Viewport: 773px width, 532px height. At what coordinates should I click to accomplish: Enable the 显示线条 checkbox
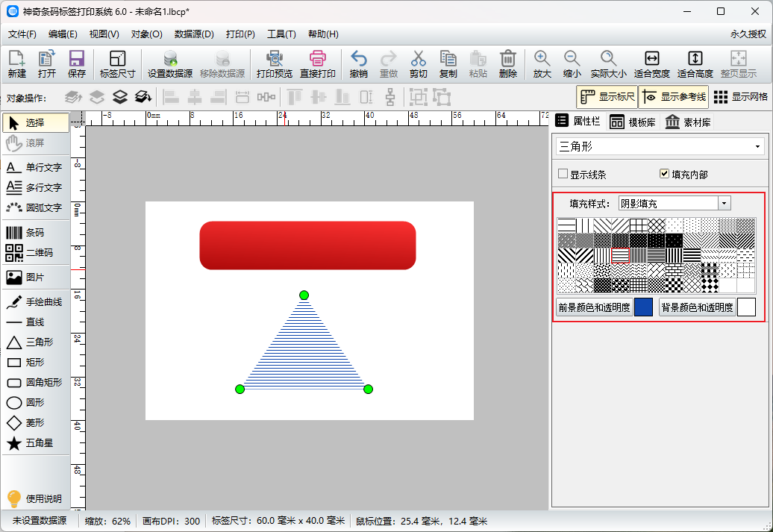(563, 174)
